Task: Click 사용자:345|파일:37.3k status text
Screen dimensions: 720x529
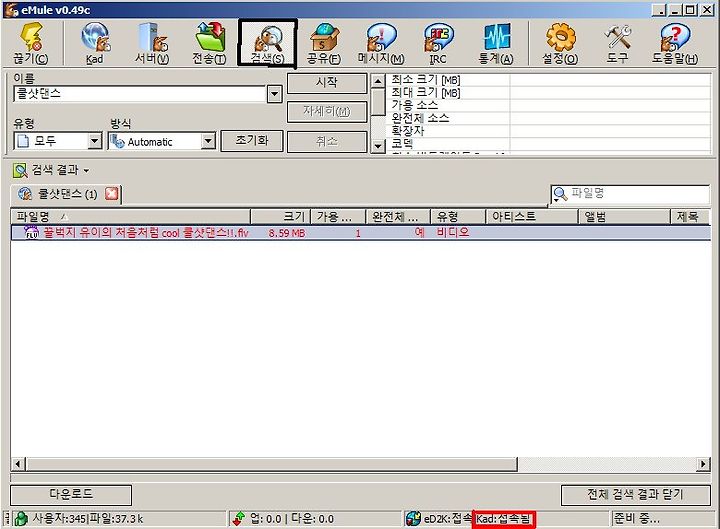Action: 88,519
